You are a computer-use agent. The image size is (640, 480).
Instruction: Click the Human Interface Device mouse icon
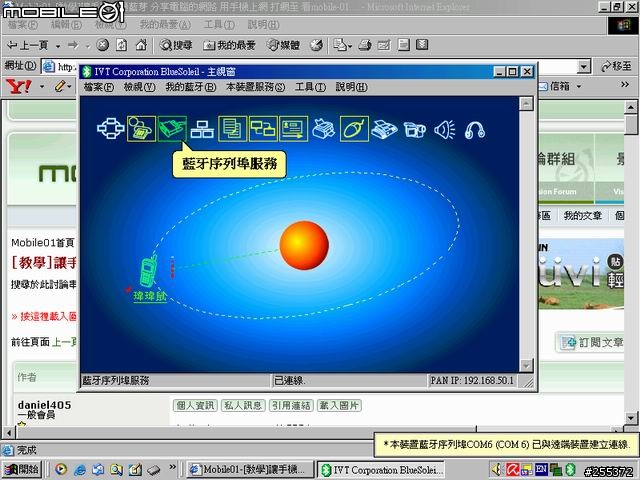coord(354,129)
